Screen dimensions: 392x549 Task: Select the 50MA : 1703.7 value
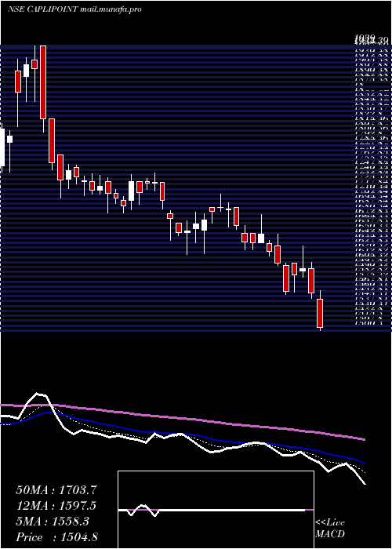pos(56,490)
